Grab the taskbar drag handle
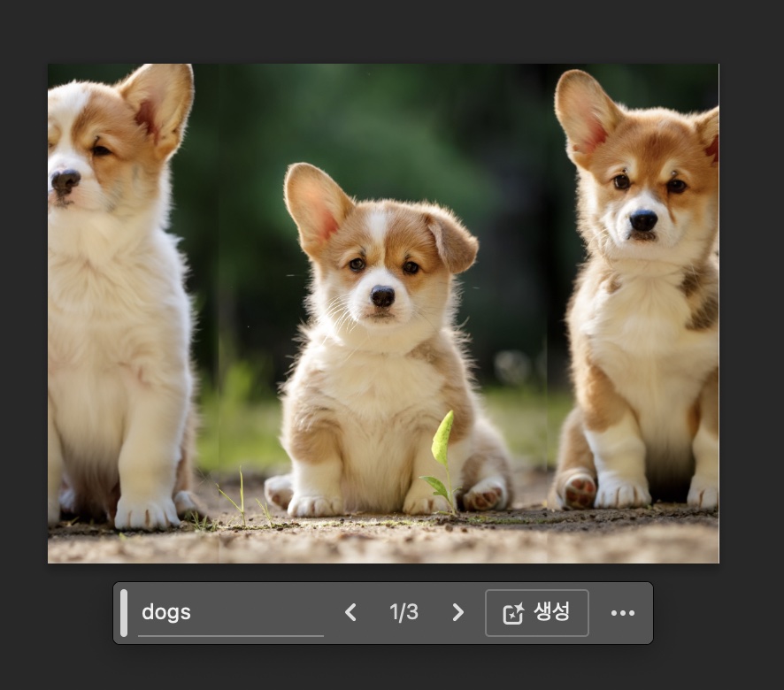 pyautogui.click(x=124, y=613)
